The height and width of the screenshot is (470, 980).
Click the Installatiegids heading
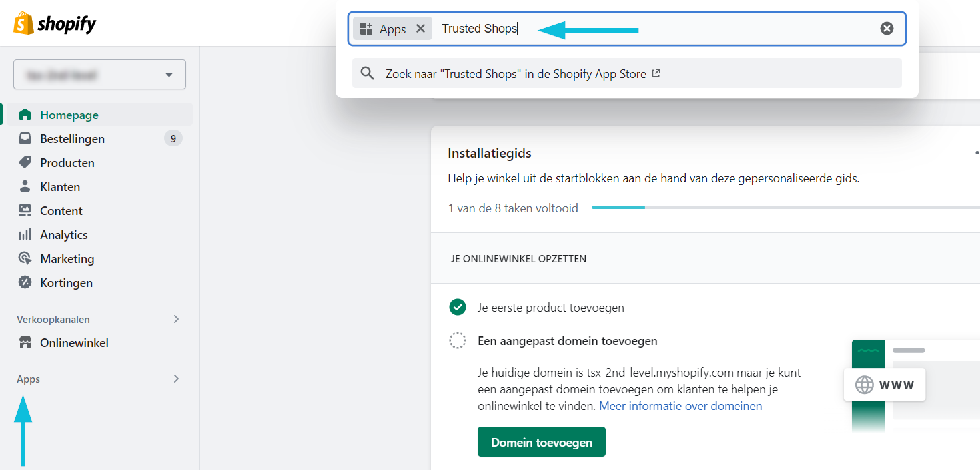490,153
